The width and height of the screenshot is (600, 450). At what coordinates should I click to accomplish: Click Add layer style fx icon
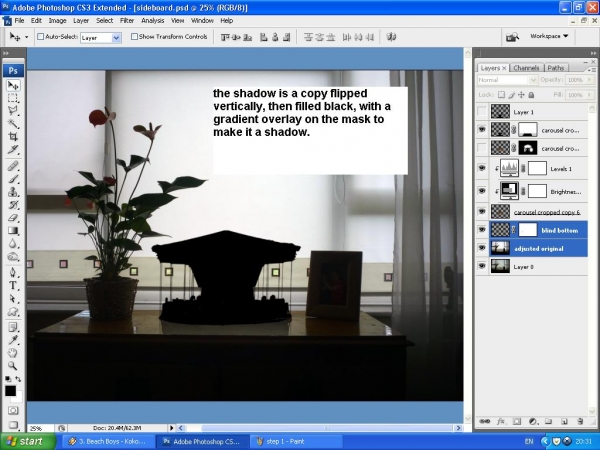tap(501, 421)
